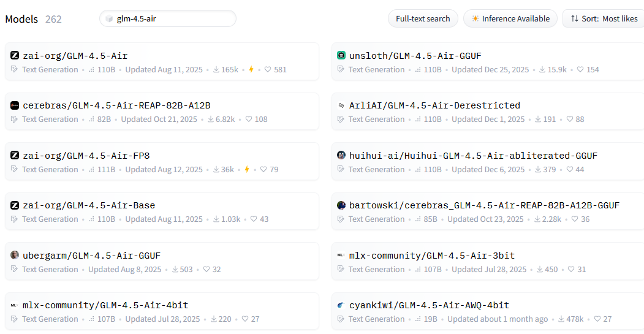Click the bartowski profile avatar
Screen dimensions: 644x334
tap(341, 205)
